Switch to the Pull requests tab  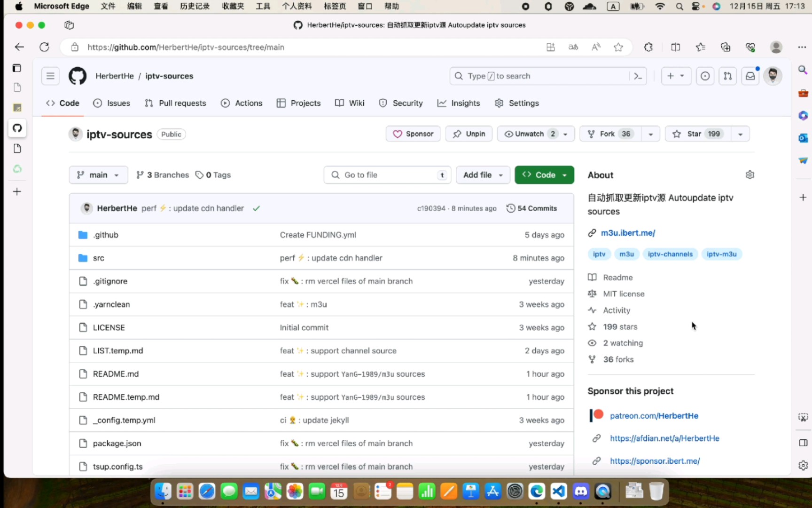(x=175, y=103)
